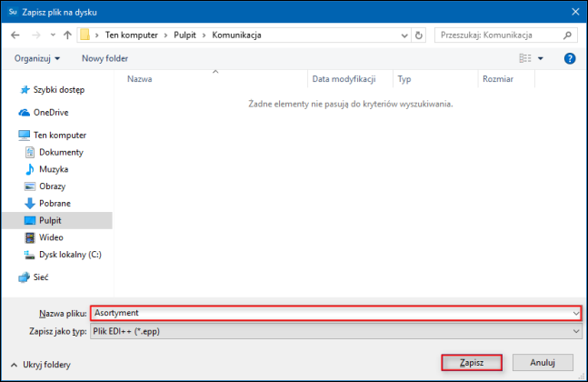Open the view options dropdown arrow
Screen dimensions: 588x382
(541, 58)
